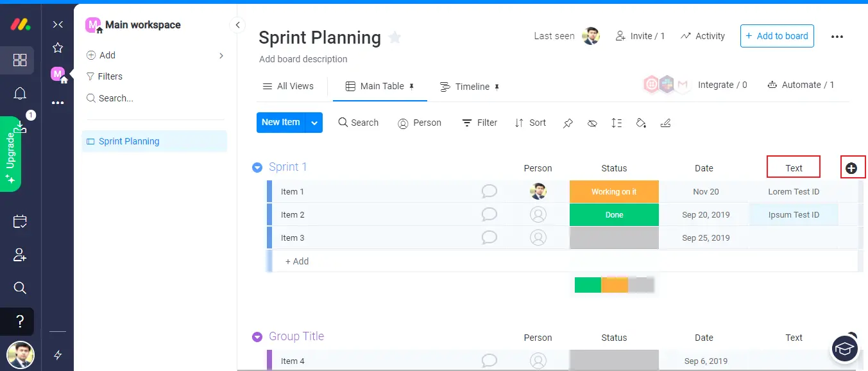Open the invite members sidebar icon

[x=20, y=255]
